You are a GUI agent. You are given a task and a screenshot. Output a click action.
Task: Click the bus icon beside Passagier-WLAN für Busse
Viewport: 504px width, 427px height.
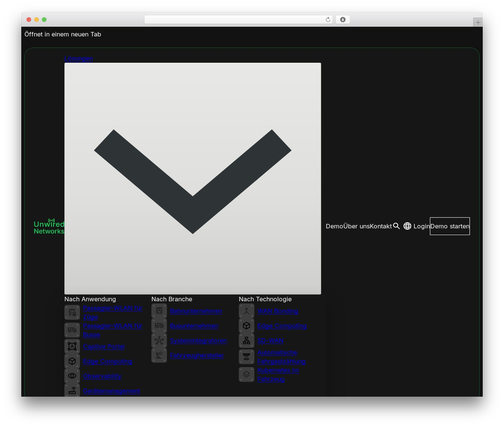(72, 330)
